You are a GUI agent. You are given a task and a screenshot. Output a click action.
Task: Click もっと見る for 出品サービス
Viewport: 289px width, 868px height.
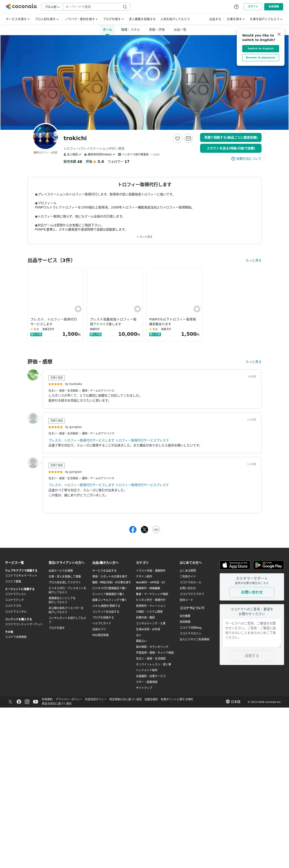tap(254, 260)
